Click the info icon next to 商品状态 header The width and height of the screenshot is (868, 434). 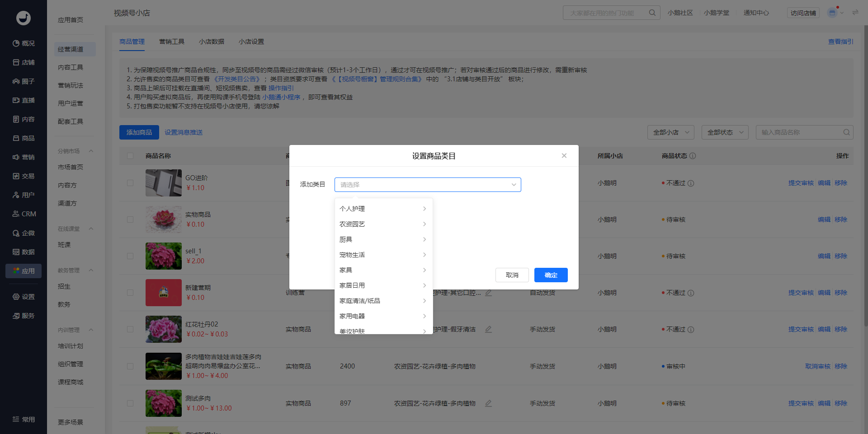[693, 156]
